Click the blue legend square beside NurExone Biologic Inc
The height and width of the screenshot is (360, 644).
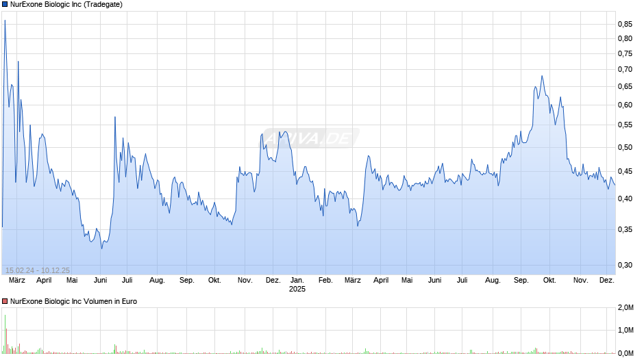coord(5,5)
